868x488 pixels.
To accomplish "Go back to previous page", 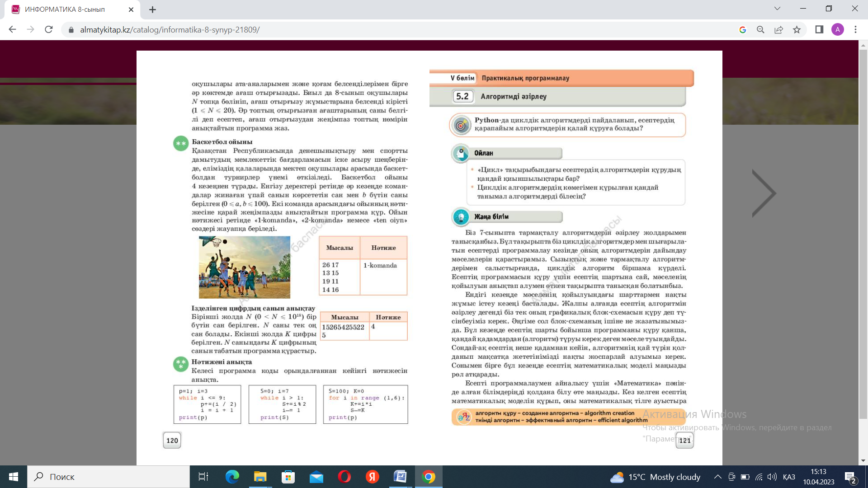I will (12, 29).
